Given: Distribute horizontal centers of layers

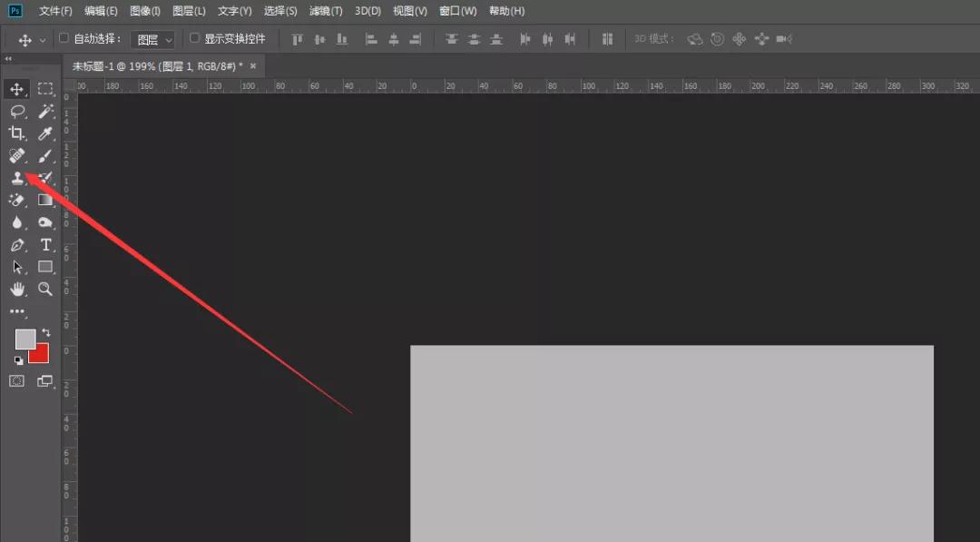Looking at the screenshot, I should (x=547, y=39).
